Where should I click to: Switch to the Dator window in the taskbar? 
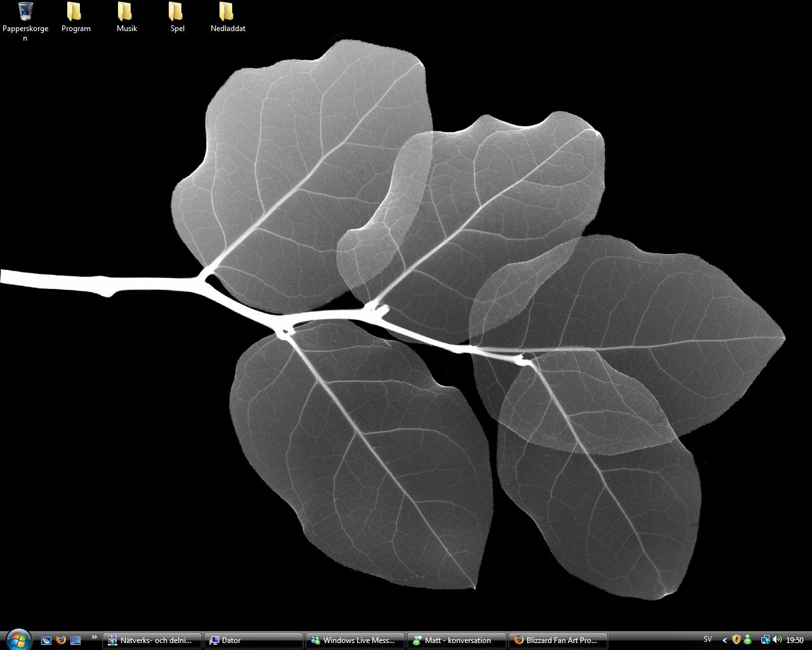[254, 640]
